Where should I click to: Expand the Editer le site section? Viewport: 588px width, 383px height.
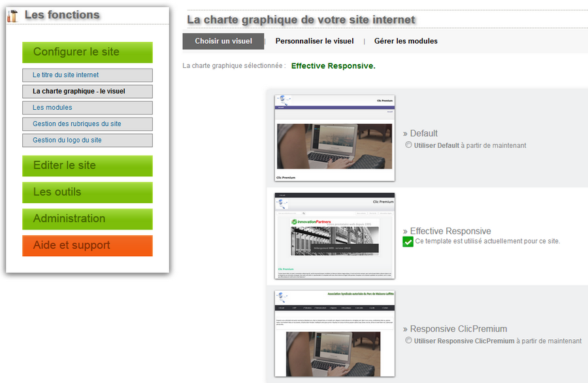point(87,166)
